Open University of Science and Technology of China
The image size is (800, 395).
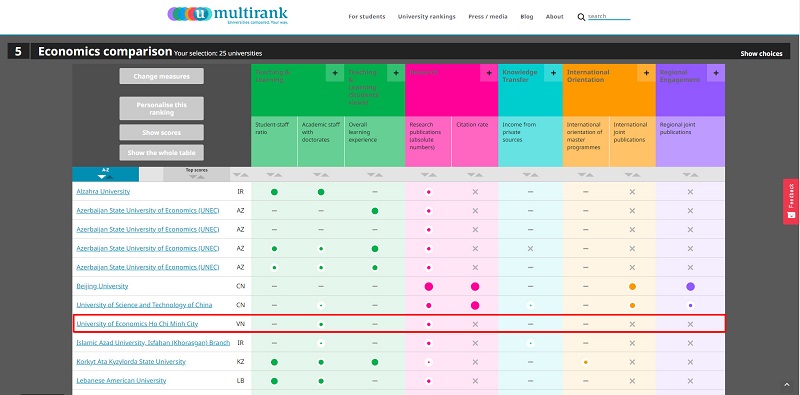(144, 305)
